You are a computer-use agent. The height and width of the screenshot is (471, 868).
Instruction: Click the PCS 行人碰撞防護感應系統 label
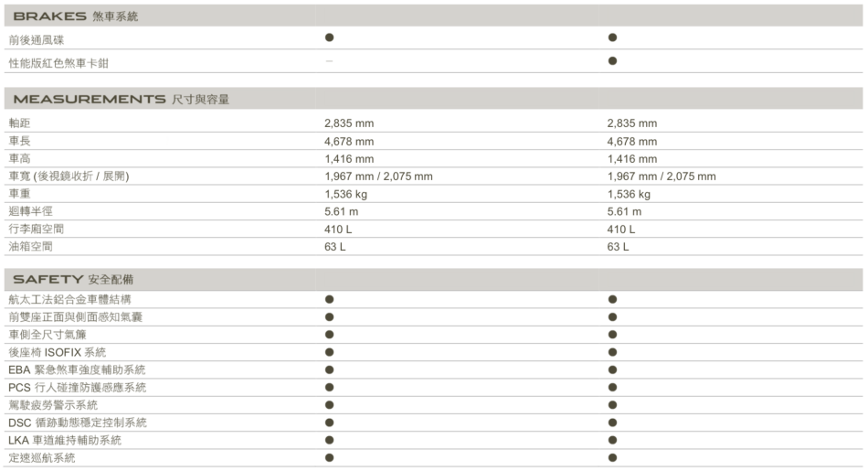pos(77,388)
